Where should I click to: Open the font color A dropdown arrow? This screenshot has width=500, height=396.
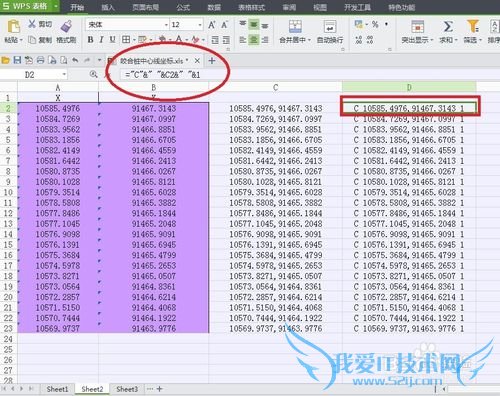tap(186, 40)
